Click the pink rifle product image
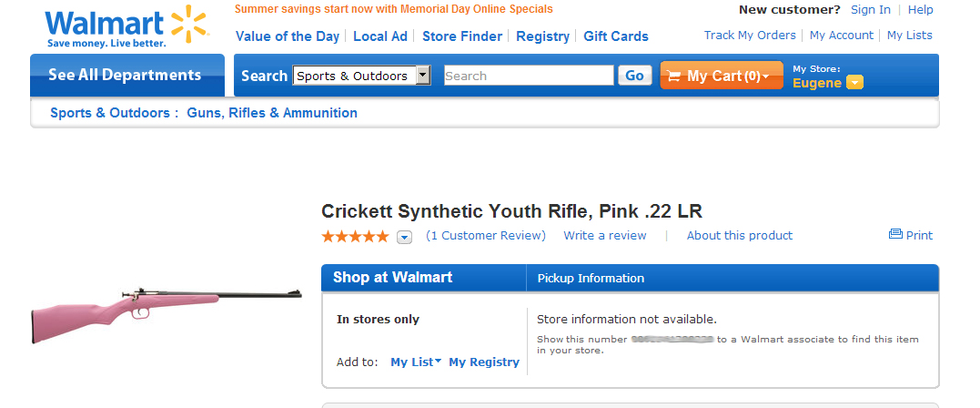 coord(167,311)
